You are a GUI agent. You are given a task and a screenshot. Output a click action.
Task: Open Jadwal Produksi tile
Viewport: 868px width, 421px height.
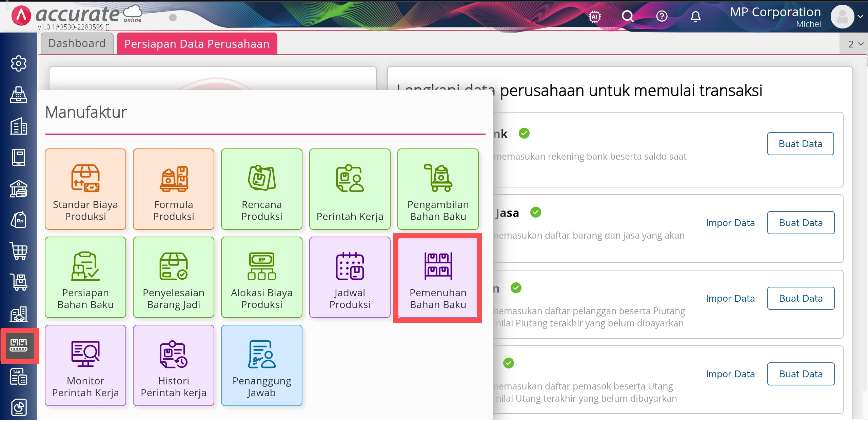350,278
